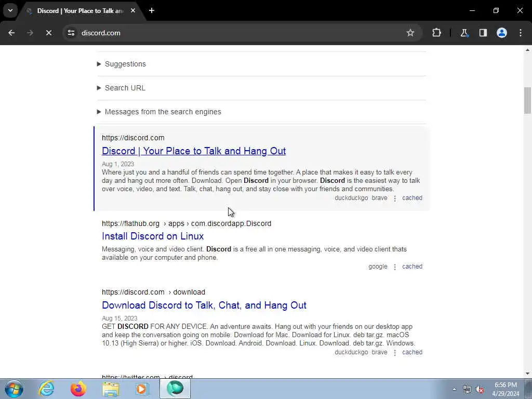Bookmark this page with the star icon
The height and width of the screenshot is (399, 532).
pos(410,33)
